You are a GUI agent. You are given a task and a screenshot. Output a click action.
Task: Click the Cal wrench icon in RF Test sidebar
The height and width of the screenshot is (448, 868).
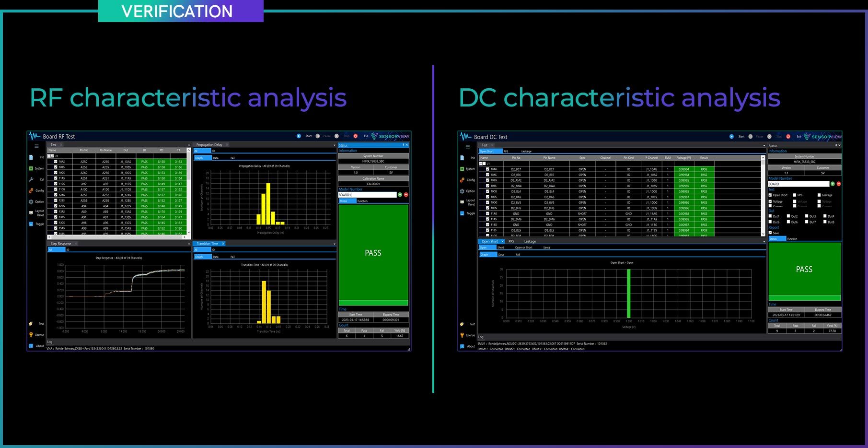[x=31, y=179]
